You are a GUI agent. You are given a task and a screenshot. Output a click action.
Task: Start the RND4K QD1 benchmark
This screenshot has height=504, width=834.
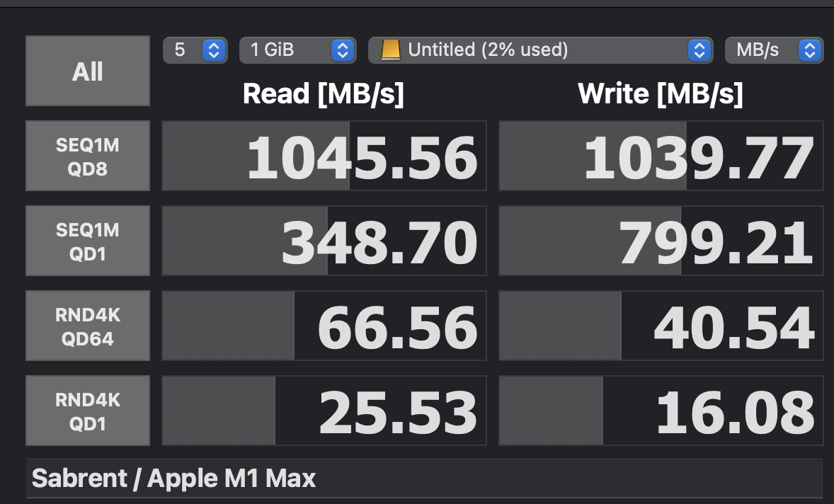pos(88,411)
